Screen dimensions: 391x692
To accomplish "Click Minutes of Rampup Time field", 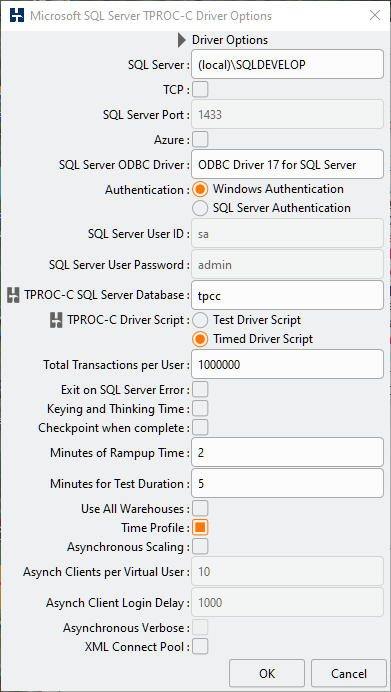I will tap(287, 452).
